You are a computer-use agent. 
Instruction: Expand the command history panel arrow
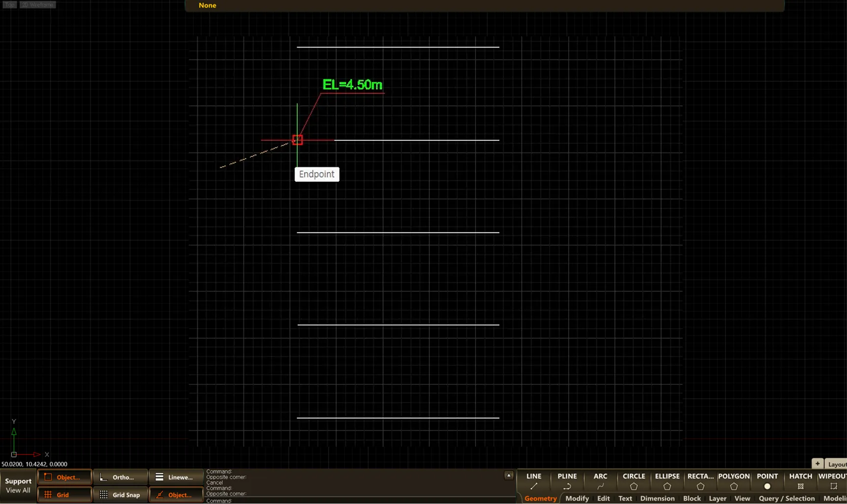509,475
